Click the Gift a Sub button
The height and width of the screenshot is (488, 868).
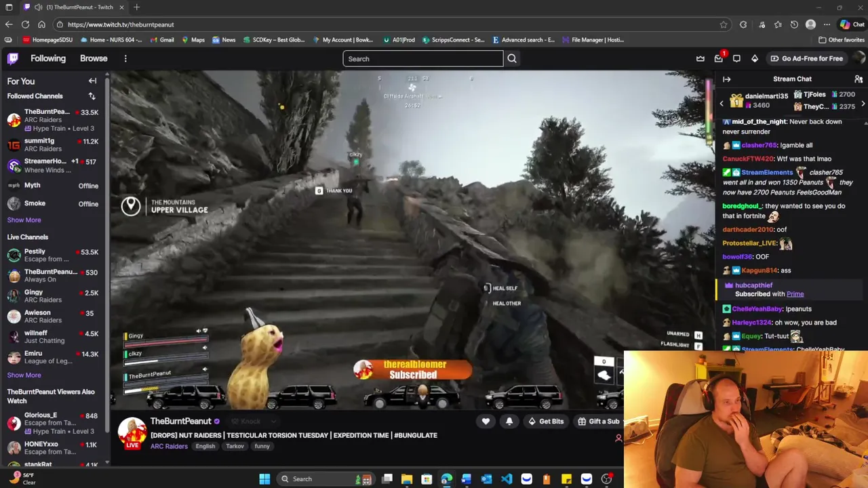(x=598, y=422)
